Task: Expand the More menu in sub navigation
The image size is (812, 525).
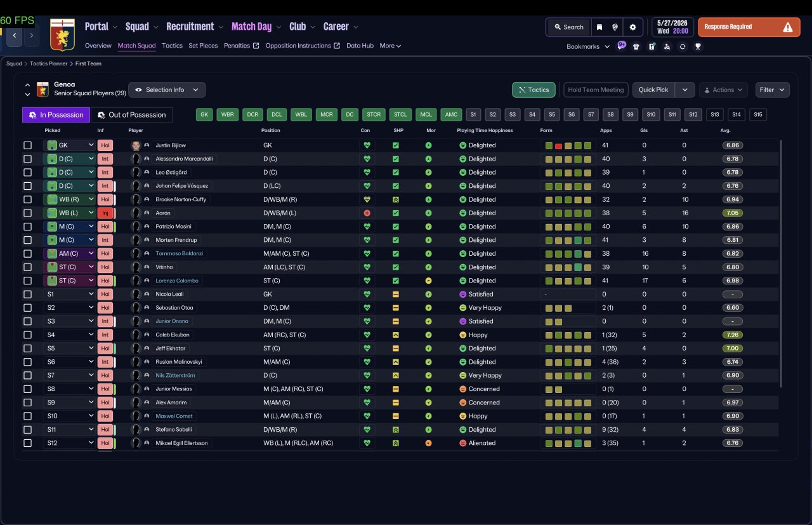Action: (390, 46)
